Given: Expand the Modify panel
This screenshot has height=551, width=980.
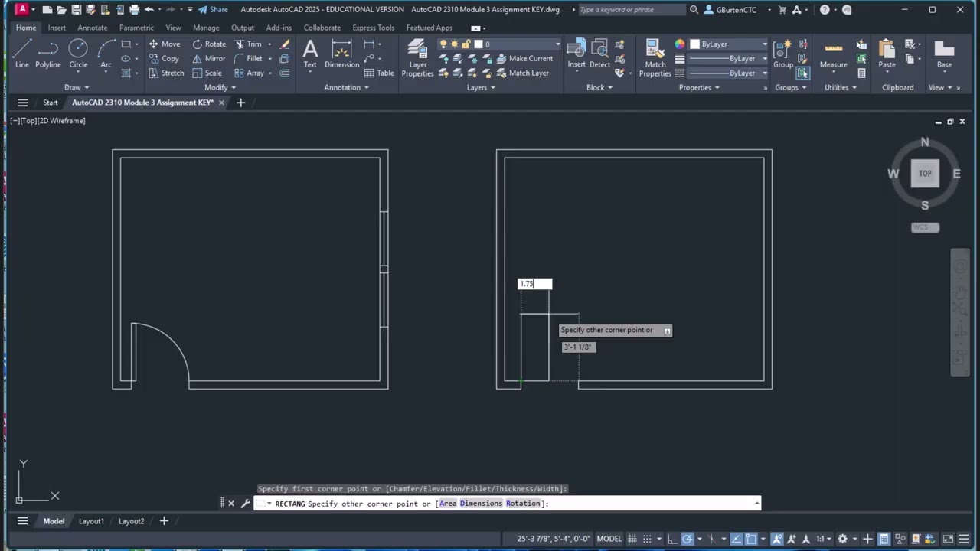Looking at the screenshot, I should coord(220,87).
